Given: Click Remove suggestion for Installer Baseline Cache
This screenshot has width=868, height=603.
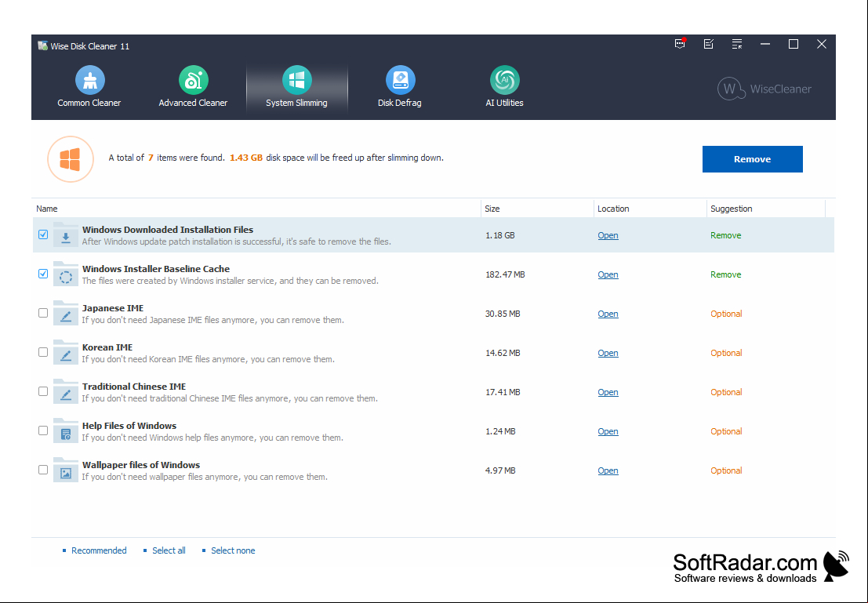Looking at the screenshot, I should coord(726,274).
